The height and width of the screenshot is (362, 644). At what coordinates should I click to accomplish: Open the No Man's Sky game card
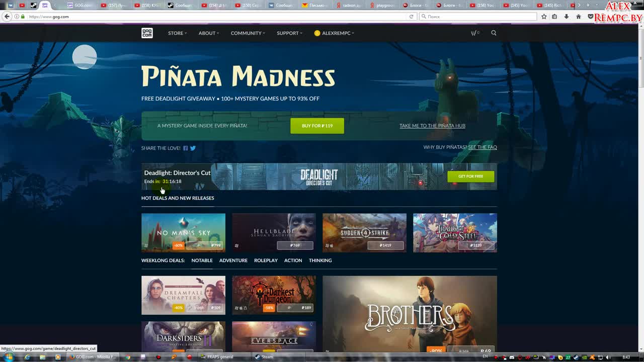(x=183, y=233)
